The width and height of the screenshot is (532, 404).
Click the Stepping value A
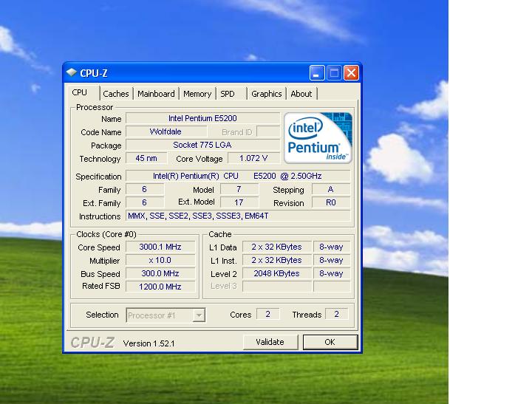331,189
